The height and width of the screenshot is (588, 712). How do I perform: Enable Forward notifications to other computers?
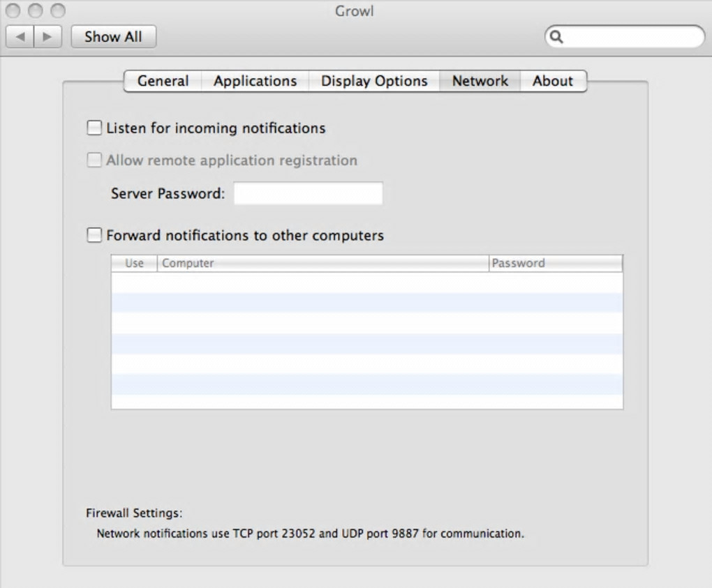click(94, 235)
